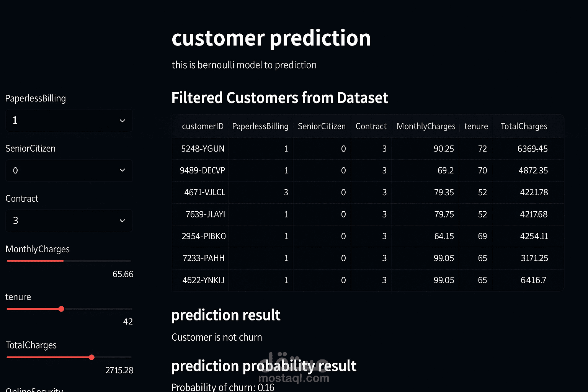Click the Contract chevron arrow

click(x=122, y=220)
